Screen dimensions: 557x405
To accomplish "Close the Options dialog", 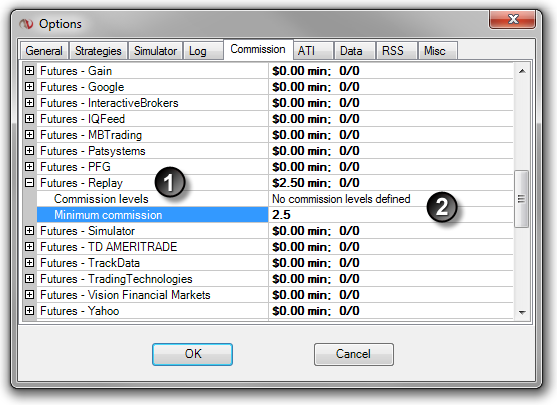I will coord(512,19).
